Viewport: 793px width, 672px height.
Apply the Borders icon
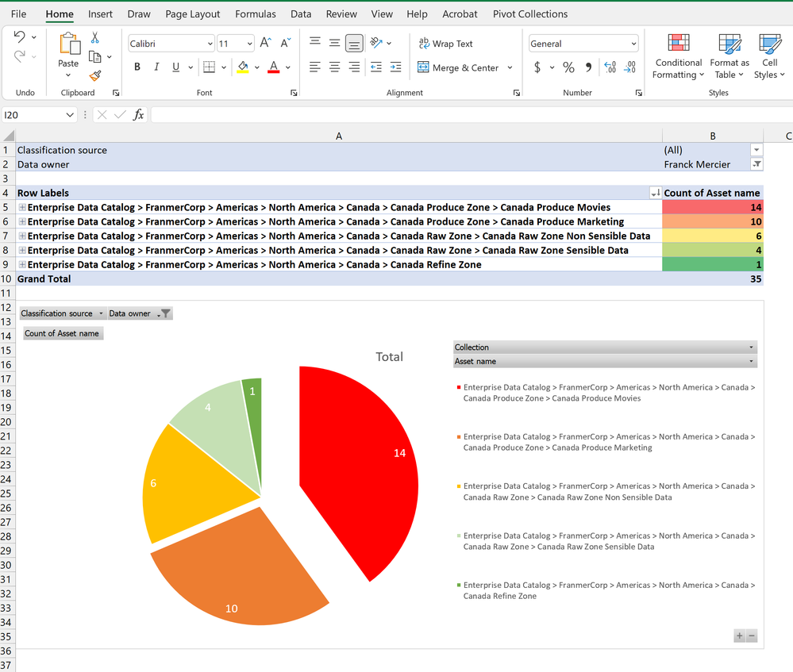point(209,67)
